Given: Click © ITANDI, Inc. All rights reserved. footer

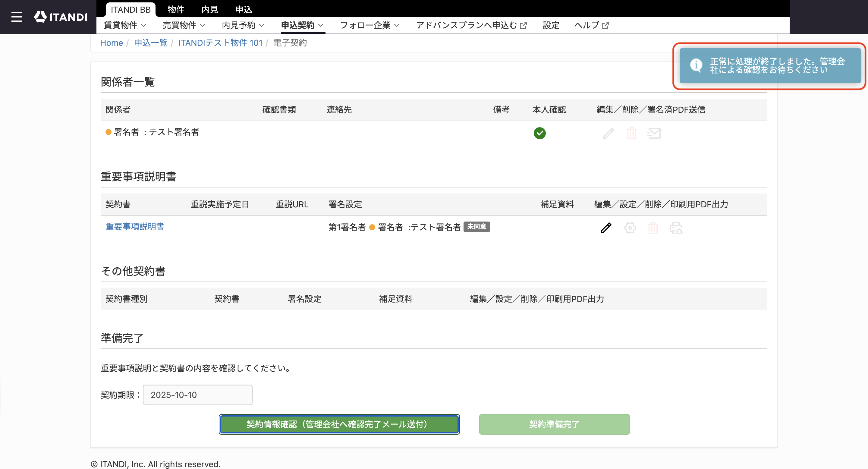Looking at the screenshot, I should (156, 464).
